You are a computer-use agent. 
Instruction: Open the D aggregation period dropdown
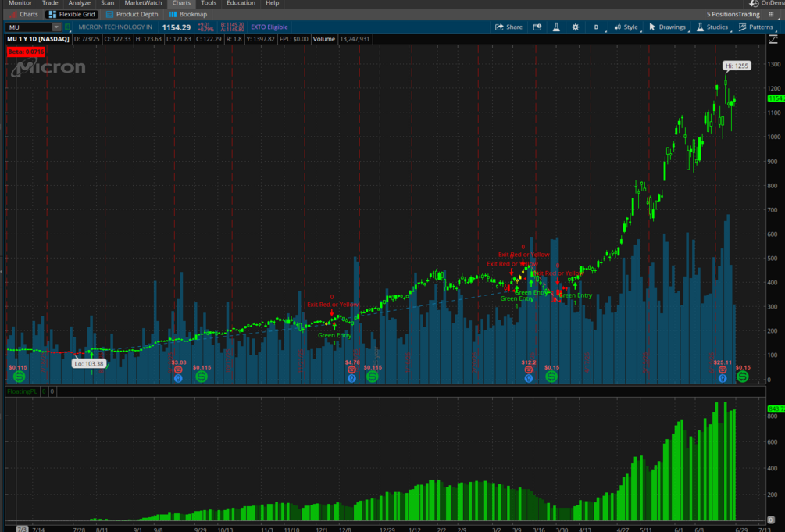click(x=598, y=27)
